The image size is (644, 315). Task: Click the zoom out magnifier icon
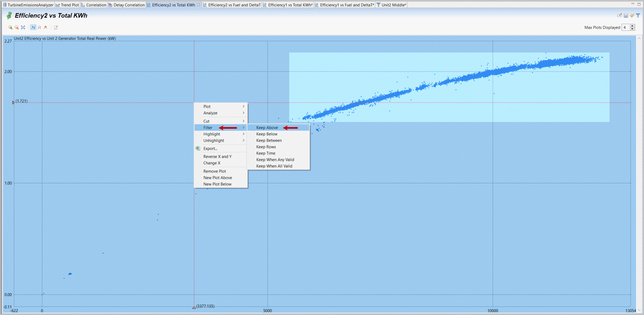pyautogui.click(x=16, y=27)
